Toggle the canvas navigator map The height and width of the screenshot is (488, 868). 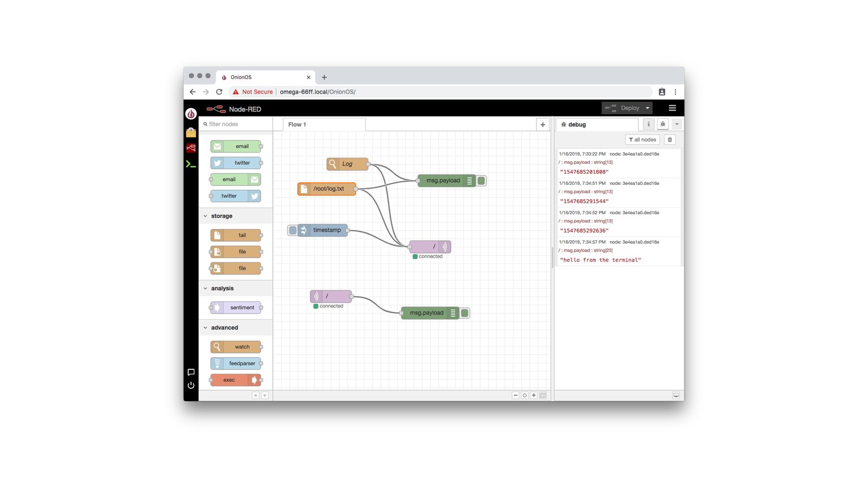pyautogui.click(x=543, y=395)
